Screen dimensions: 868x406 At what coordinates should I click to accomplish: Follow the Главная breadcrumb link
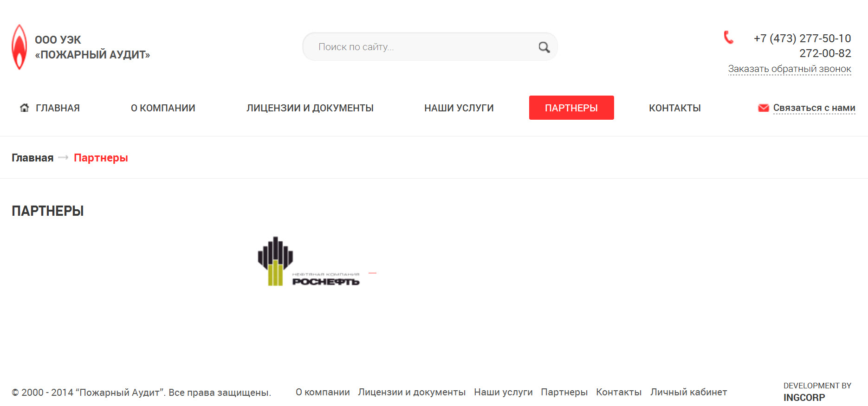tap(32, 158)
